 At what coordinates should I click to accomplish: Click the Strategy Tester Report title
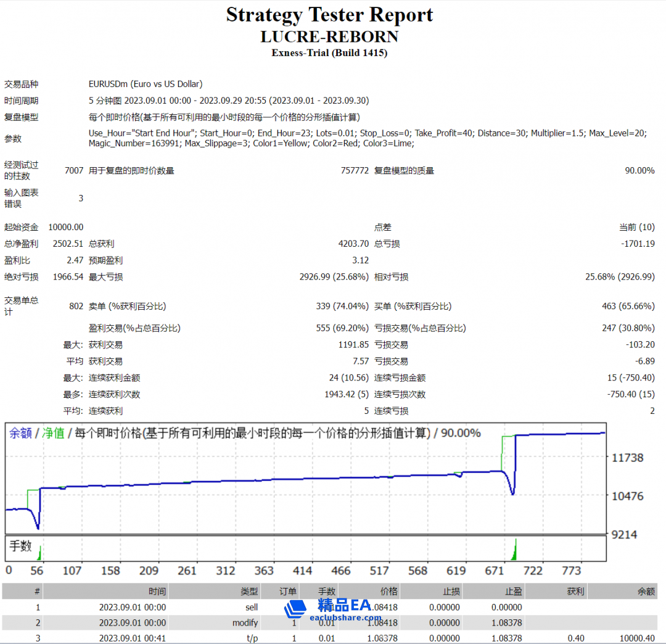click(329, 15)
